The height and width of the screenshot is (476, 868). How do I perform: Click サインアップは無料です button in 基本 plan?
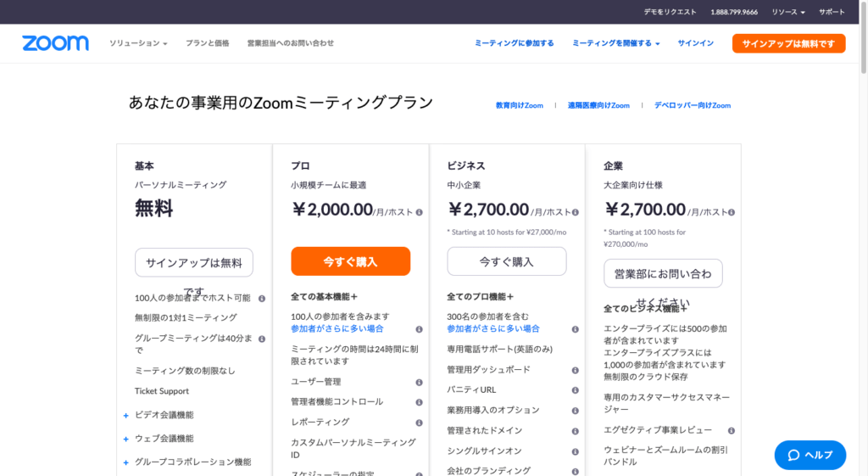tap(194, 263)
